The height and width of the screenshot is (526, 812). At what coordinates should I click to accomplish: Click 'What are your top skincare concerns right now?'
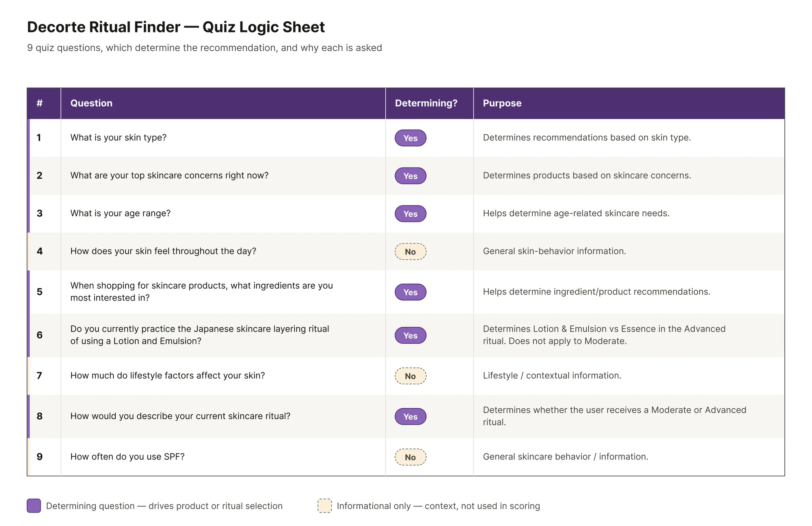click(169, 175)
